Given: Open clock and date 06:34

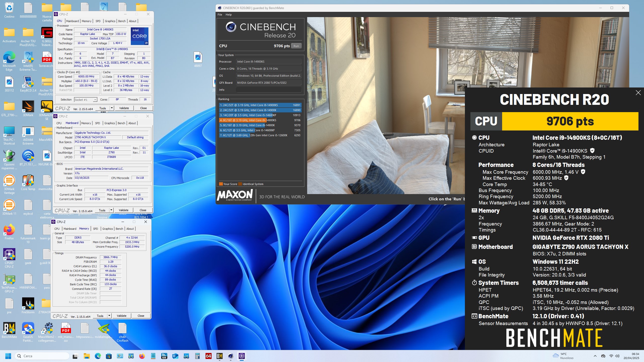Looking at the screenshot, I should coord(631,356).
